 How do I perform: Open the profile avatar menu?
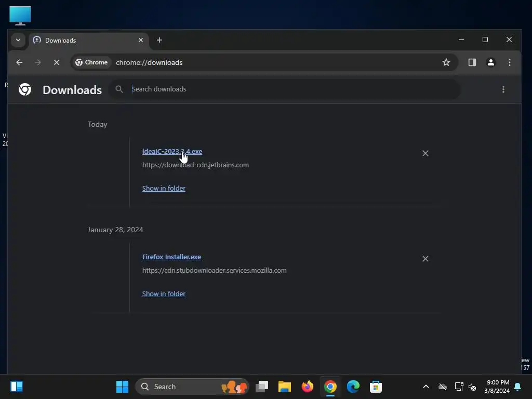(x=491, y=62)
